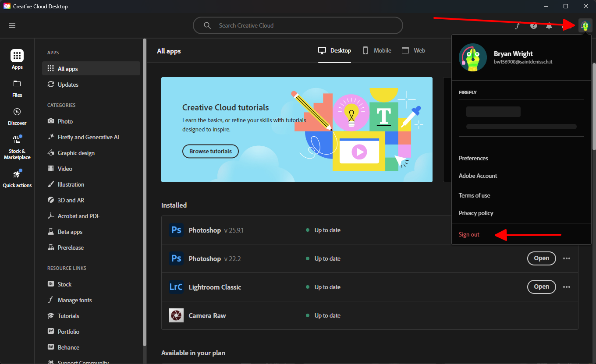596x364 pixels.
Task: Click the fonts icon in top bar
Action: pyautogui.click(x=518, y=25)
